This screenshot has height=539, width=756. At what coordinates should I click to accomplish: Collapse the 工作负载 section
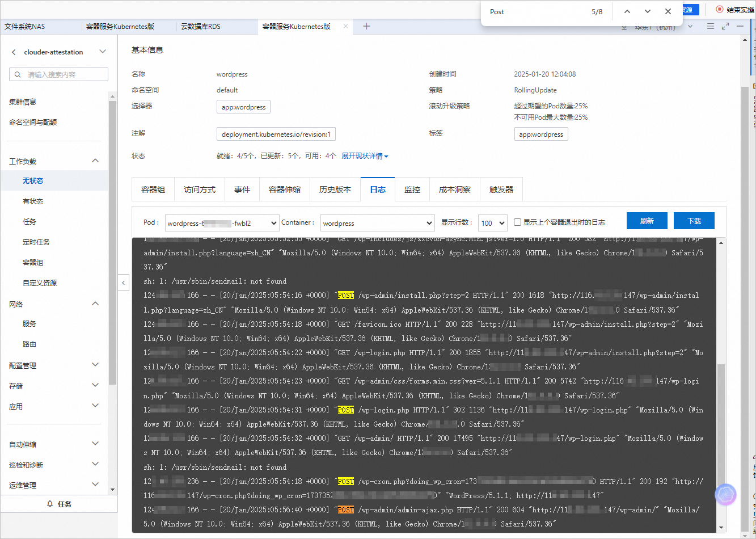coord(95,161)
